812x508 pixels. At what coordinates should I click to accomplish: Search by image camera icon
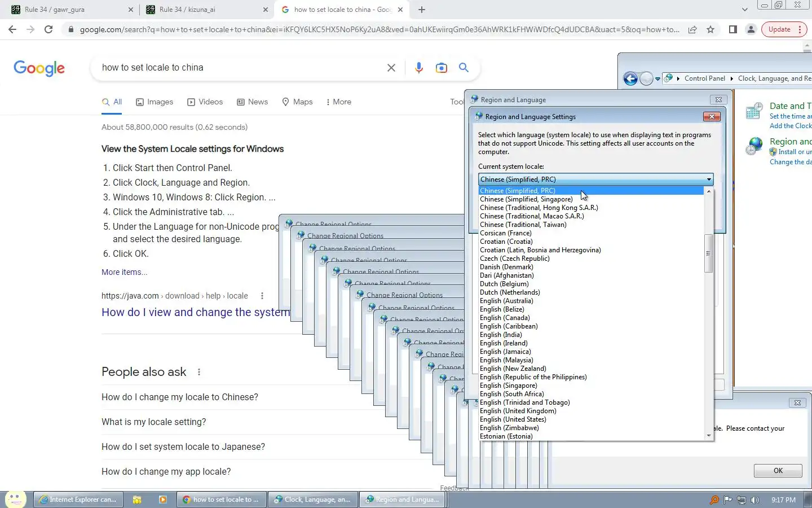pyautogui.click(x=442, y=68)
